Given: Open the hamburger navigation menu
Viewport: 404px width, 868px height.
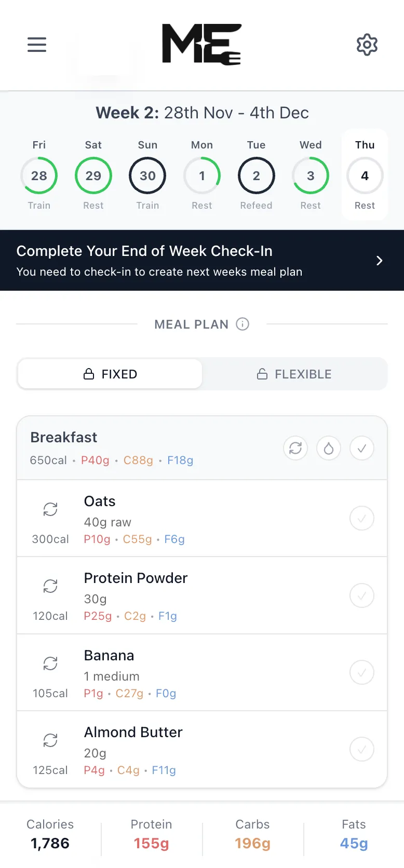Looking at the screenshot, I should point(36,45).
